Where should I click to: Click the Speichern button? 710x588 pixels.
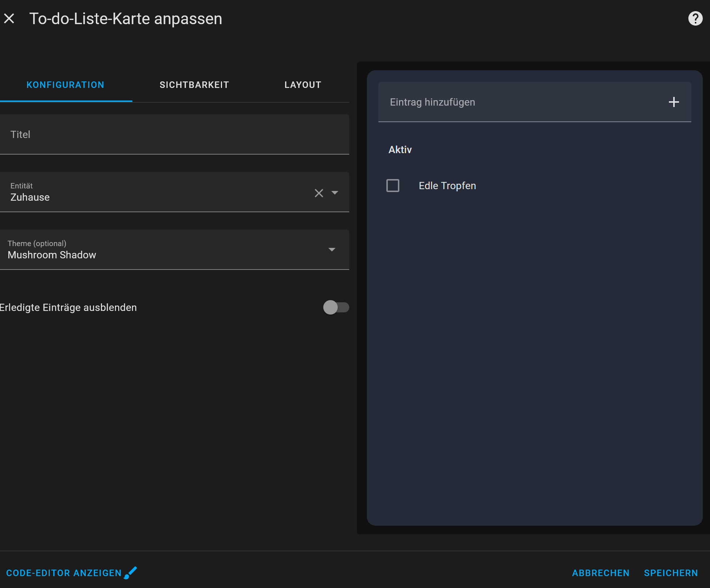(x=671, y=573)
